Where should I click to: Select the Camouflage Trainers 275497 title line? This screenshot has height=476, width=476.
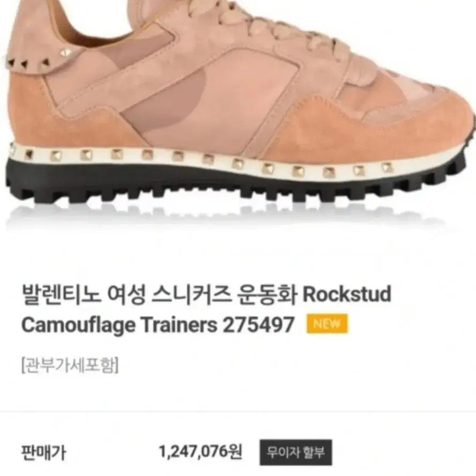click(x=158, y=325)
